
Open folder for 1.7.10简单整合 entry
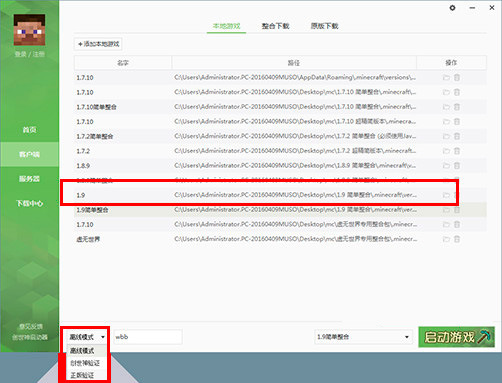coord(446,107)
